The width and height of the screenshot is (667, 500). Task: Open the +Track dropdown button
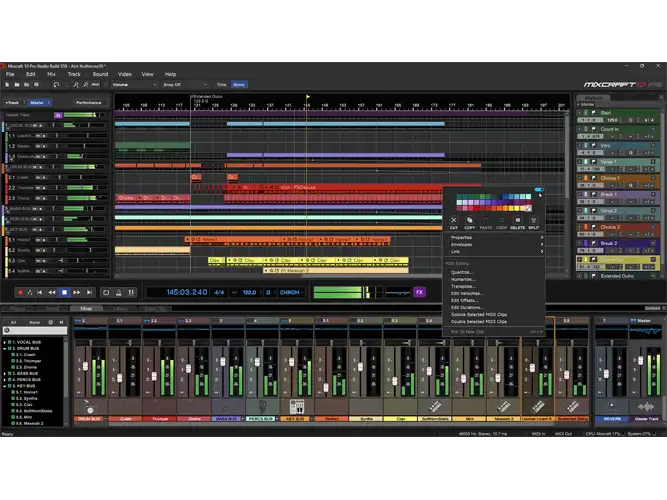(x=15, y=103)
